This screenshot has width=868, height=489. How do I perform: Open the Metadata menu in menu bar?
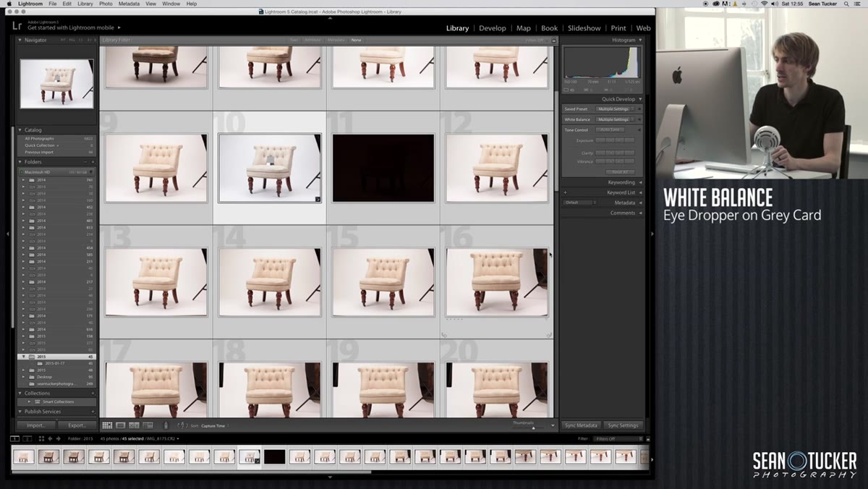coord(129,4)
